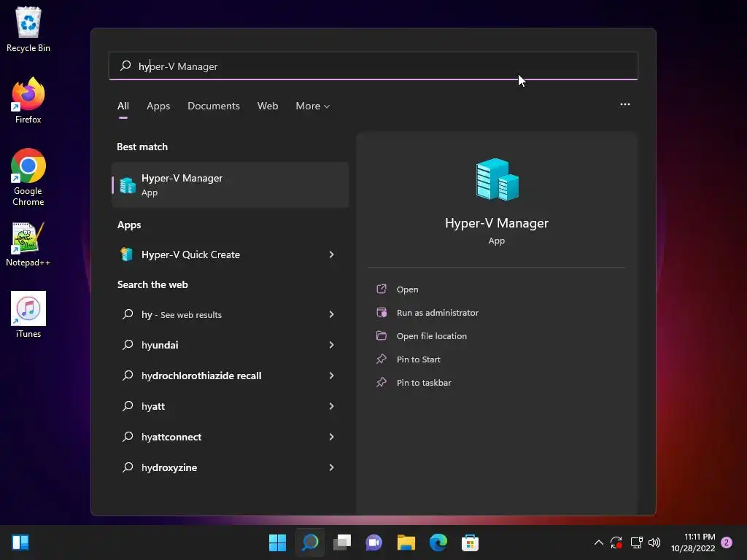Click the Run as administrator shield icon
747x560 pixels.
[382, 312]
